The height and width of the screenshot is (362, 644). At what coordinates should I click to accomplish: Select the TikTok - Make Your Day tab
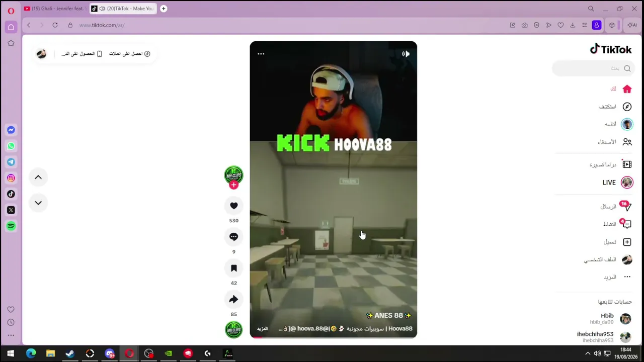pos(123,9)
